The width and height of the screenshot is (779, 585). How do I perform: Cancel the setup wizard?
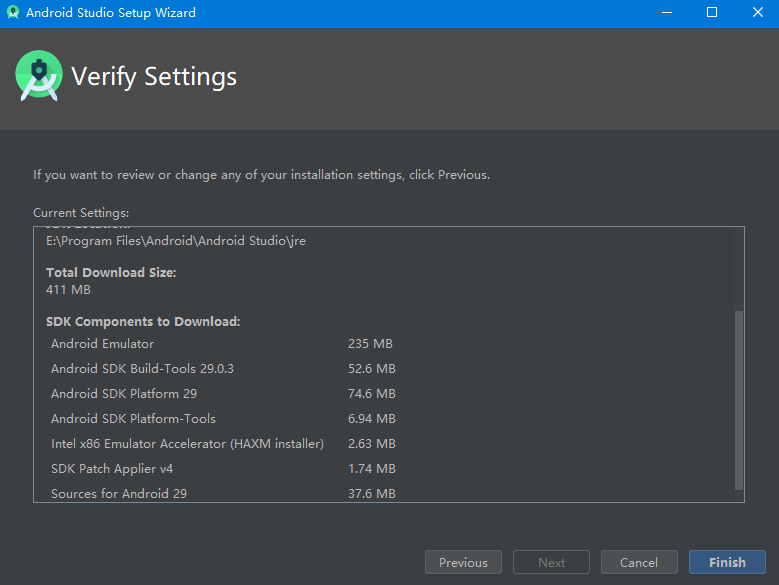click(x=639, y=562)
